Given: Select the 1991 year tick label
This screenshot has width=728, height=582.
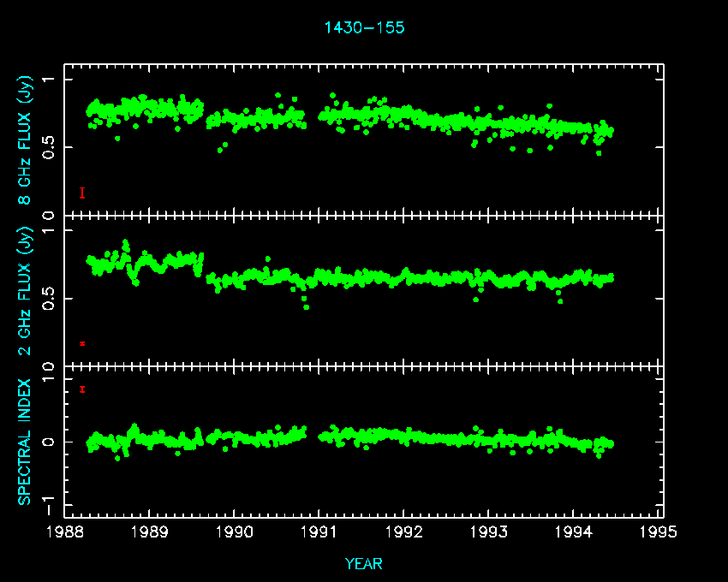Looking at the screenshot, I should (x=319, y=532).
